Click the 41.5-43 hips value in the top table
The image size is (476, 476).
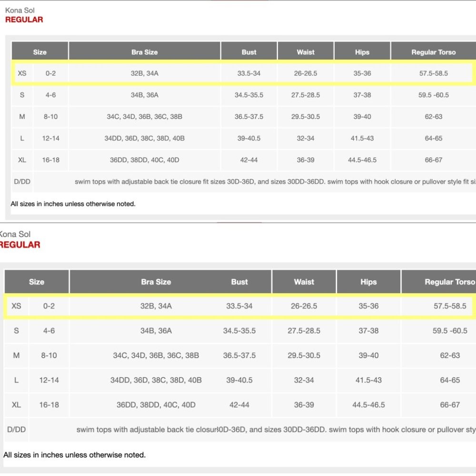(362, 139)
